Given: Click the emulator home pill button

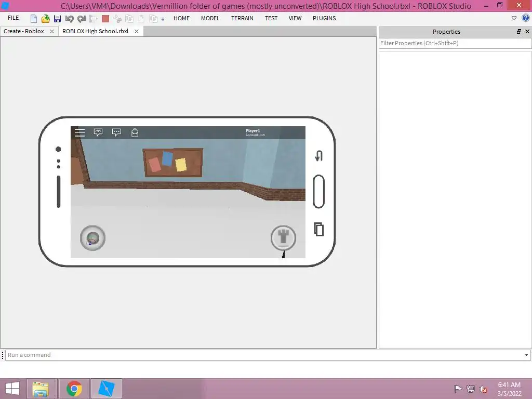Looking at the screenshot, I should 319,191.
